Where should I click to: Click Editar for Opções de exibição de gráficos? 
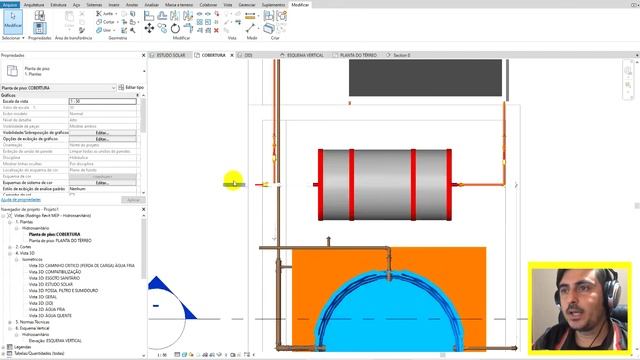[102, 139]
